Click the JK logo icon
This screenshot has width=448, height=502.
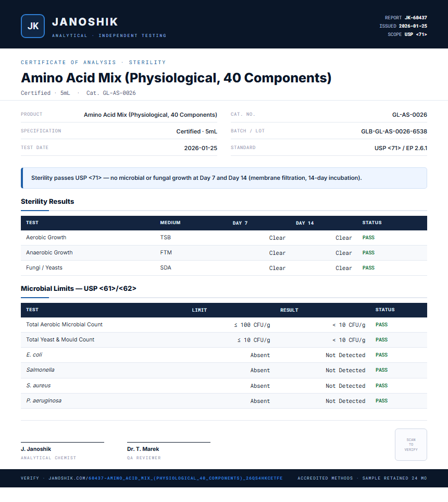(33, 26)
